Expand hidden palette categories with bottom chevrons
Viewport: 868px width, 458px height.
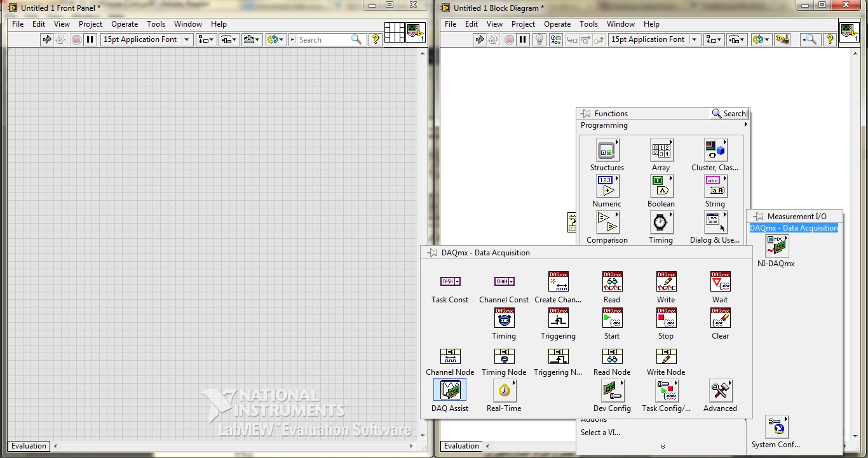click(663, 447)
